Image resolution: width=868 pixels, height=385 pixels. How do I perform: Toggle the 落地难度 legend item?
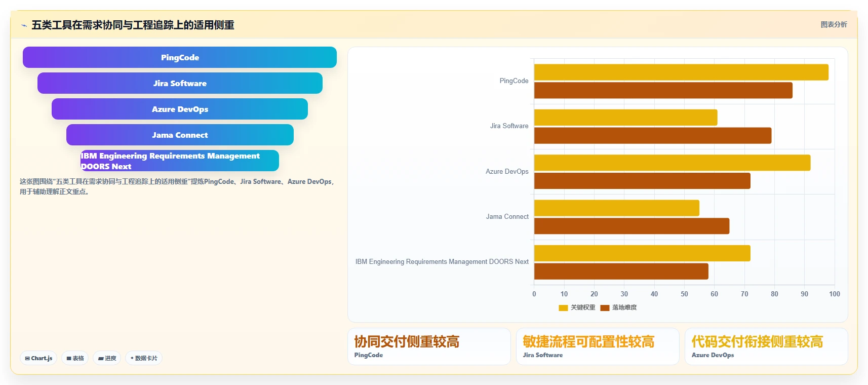(x=618, y=307)
